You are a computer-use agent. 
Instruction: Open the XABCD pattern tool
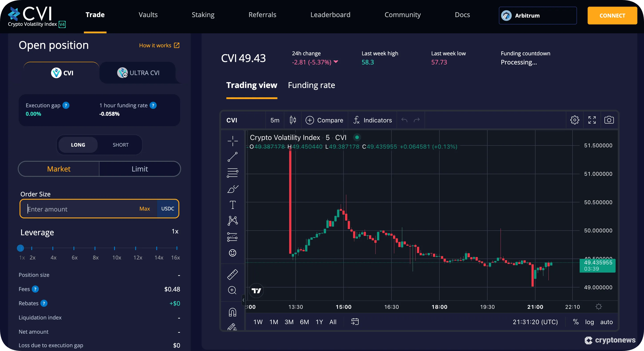[233, 220]
